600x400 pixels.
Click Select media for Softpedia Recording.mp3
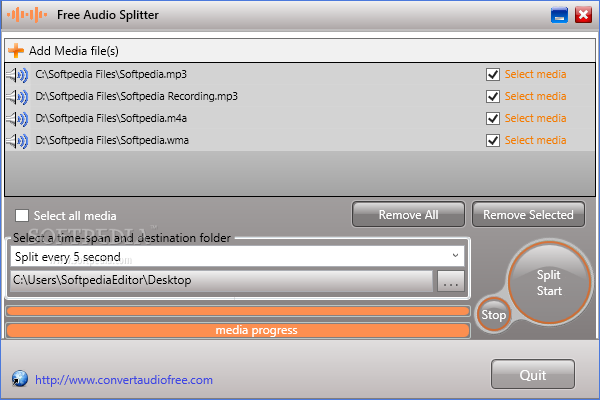[535, 96]
